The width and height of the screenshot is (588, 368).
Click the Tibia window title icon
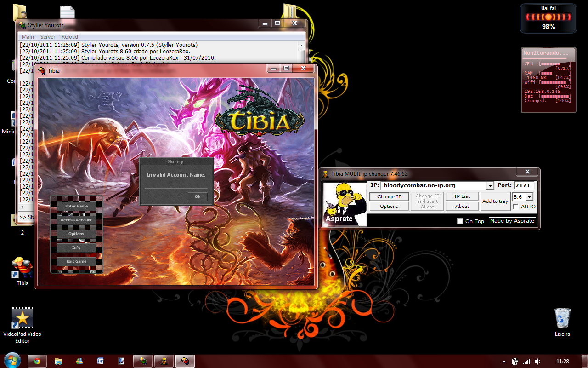[x=42, y=70]
